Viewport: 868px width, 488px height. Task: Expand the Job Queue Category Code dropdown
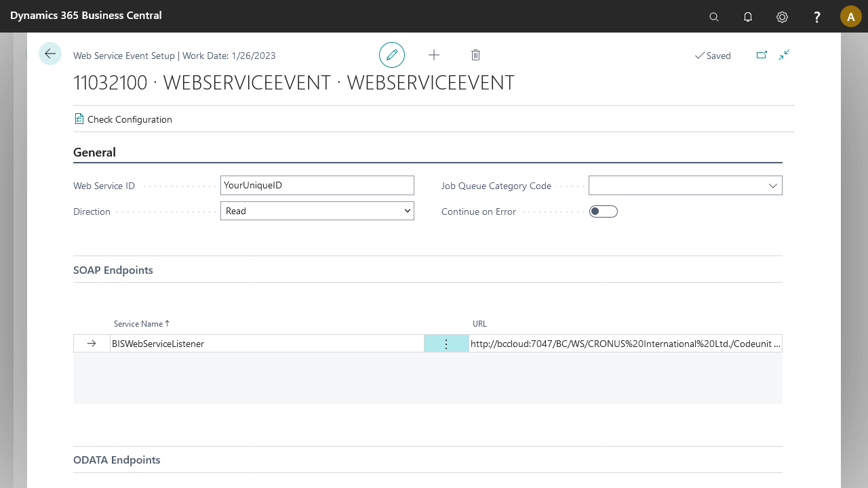coord(773,186)
